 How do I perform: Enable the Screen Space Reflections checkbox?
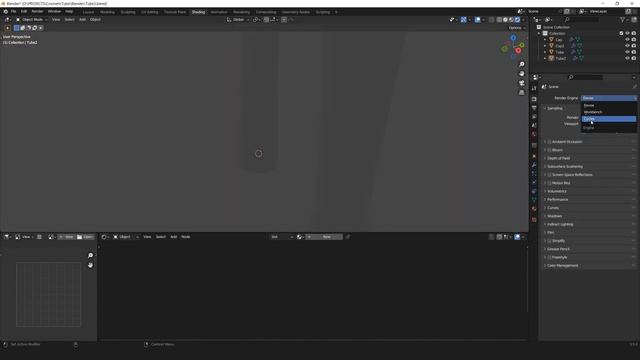click(x=549, y=175)
